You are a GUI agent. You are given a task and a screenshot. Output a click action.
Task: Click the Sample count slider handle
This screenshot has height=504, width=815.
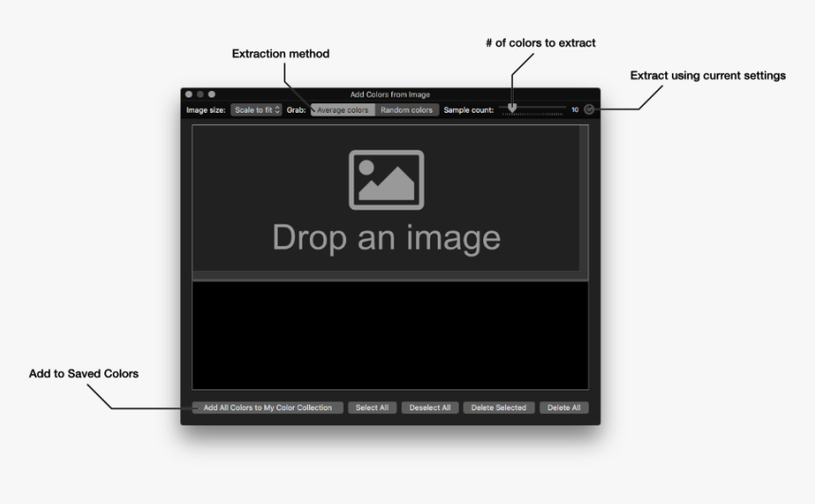click(x=512, y=110)
